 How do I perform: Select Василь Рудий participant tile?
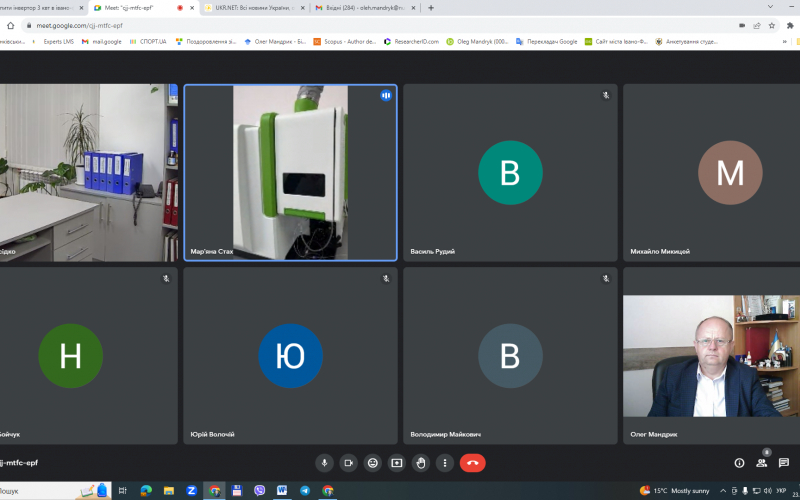point(510,172)
